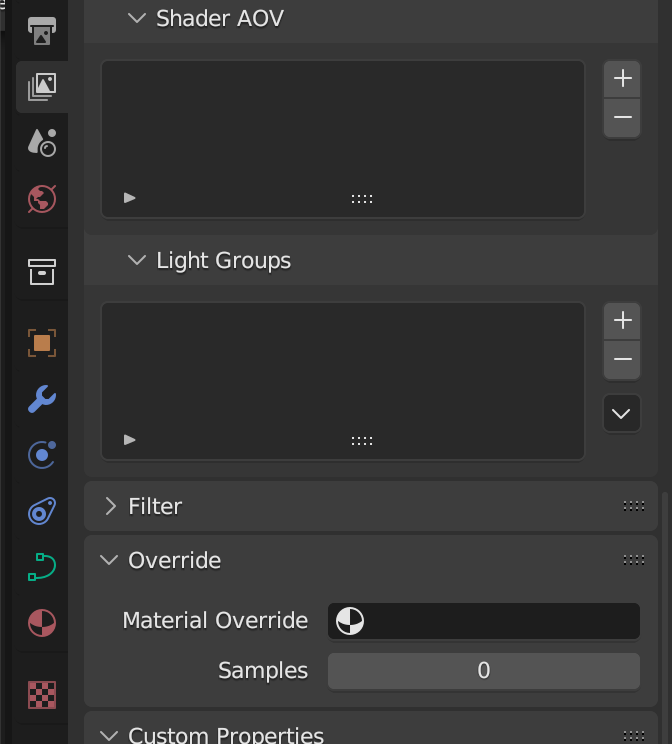Open the Object properties tab

point(42,343)
